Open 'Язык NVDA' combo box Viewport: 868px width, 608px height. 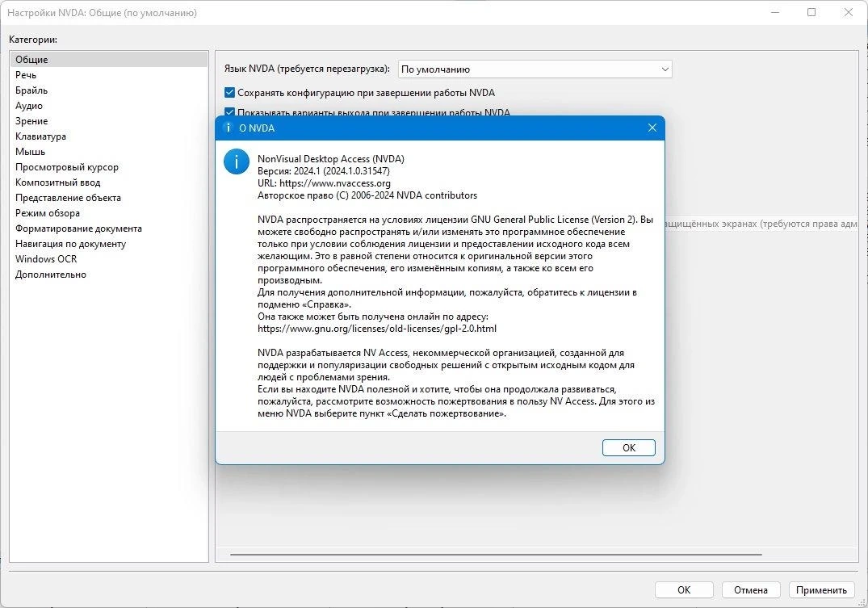535,69
